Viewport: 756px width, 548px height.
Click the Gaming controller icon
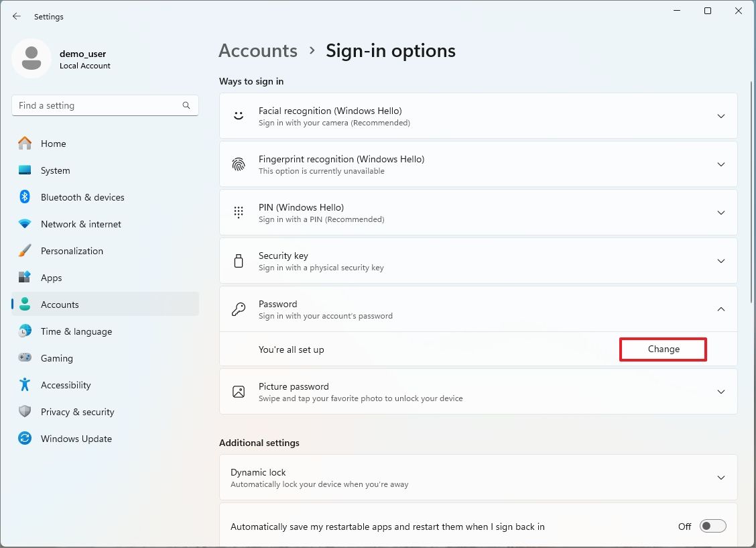[x=25, y=358]
